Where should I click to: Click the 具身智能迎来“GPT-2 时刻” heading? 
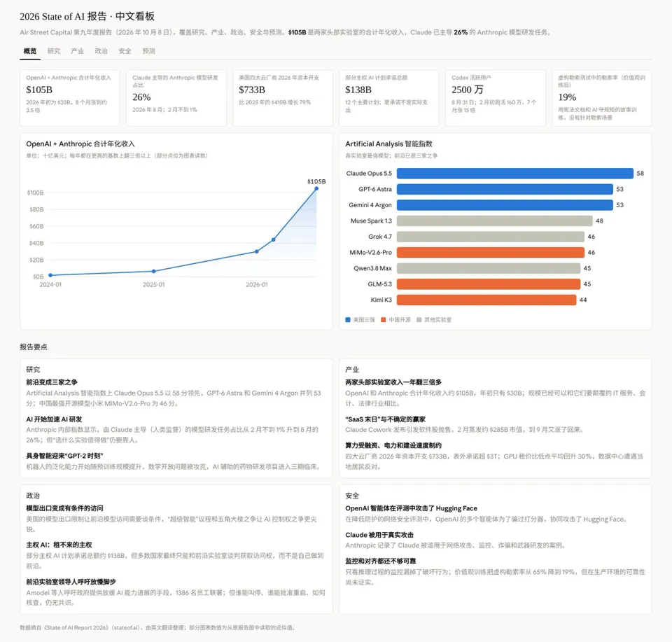[x=64, y=456]
